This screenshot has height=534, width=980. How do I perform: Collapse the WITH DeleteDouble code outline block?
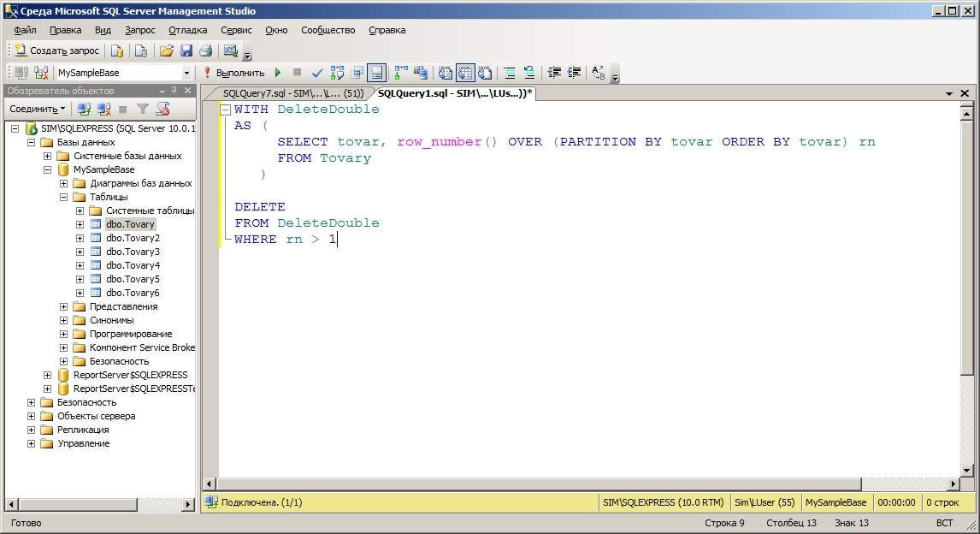pyautogui.click(x=226, y=110)
